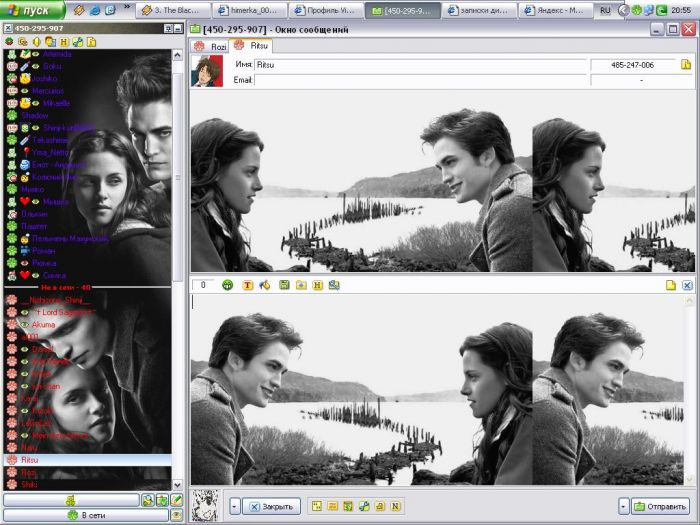Image resolution: width=700 pixels, height=525 pixels.
Task: Click the quote messages icon after H
Action: (x=334, y=285)
